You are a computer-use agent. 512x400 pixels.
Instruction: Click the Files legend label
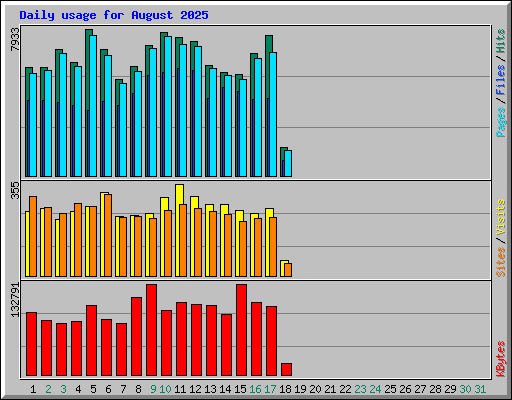(500, 80)
